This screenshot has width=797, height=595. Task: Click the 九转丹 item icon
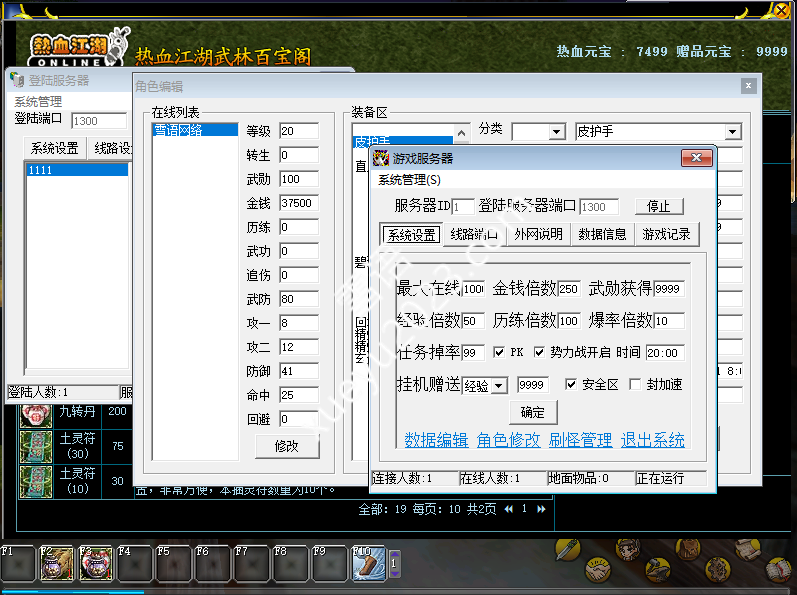coord(36,414)
